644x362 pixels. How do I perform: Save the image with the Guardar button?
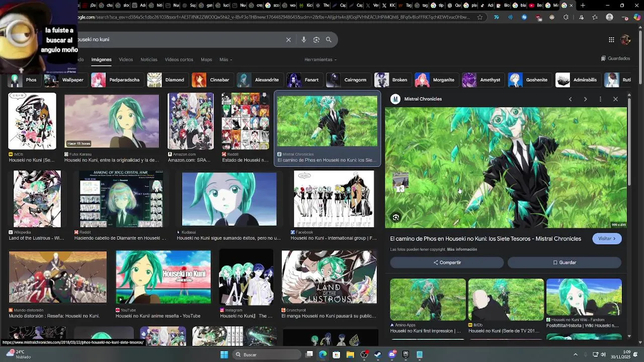pos(565,262)
